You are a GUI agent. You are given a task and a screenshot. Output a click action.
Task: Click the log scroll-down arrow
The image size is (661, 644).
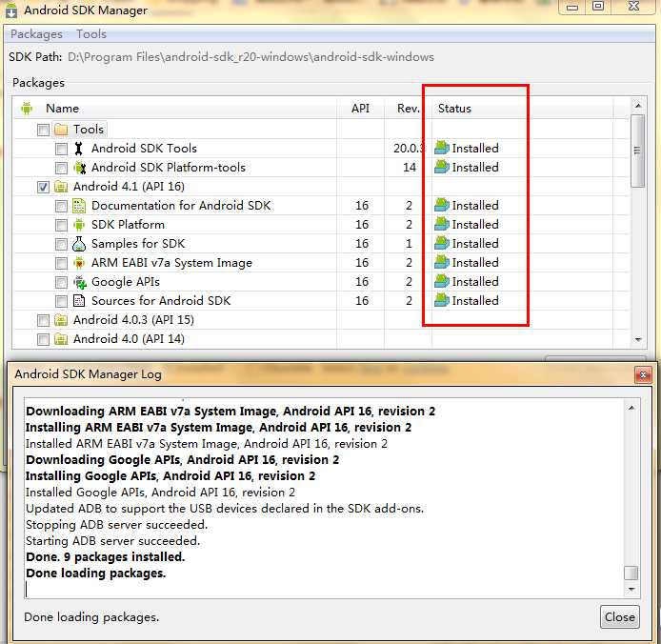(631, 589)
